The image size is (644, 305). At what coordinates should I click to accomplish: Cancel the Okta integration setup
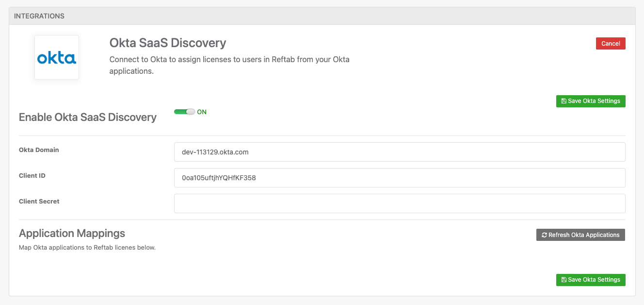coord(611,43)
